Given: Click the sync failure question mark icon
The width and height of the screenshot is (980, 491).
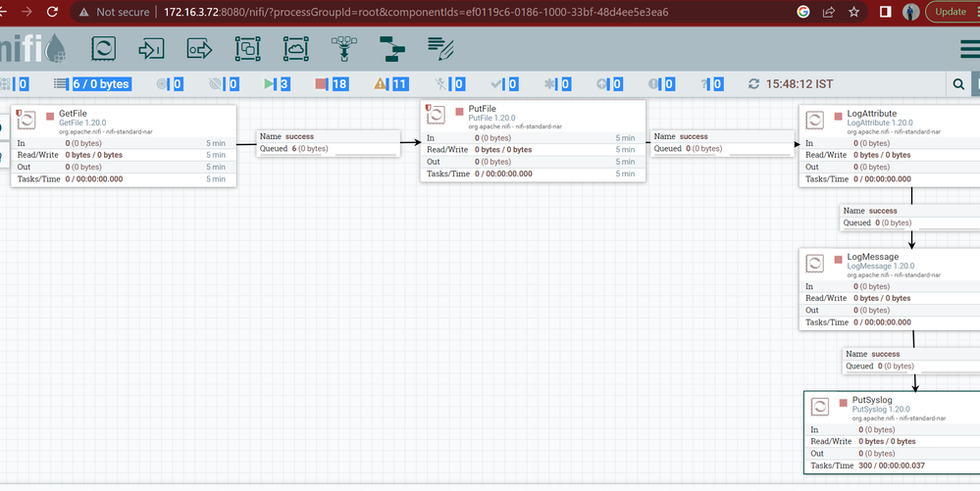Looking at the screenshot, I should (x=704, y=83).
